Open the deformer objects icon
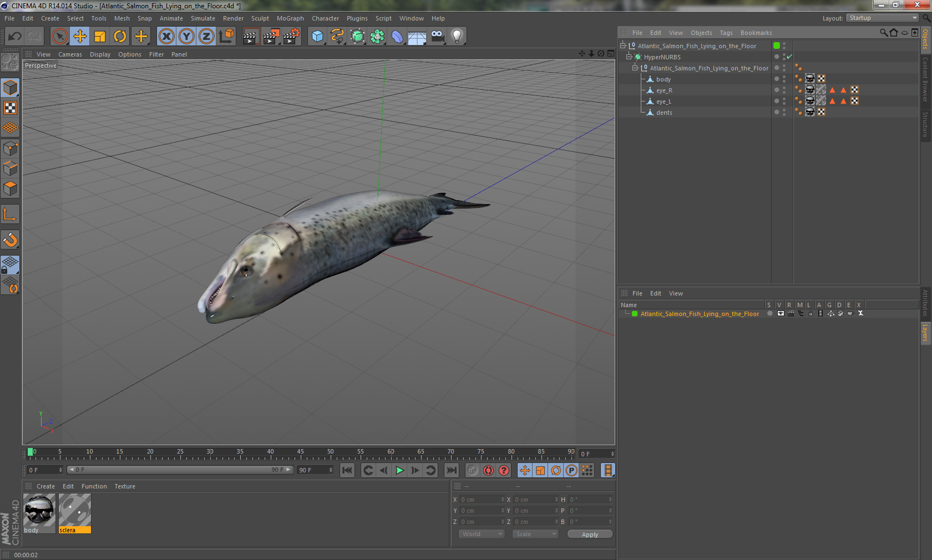Image resolution: width=932 pixels, height=560 pixels. point(397,37)
